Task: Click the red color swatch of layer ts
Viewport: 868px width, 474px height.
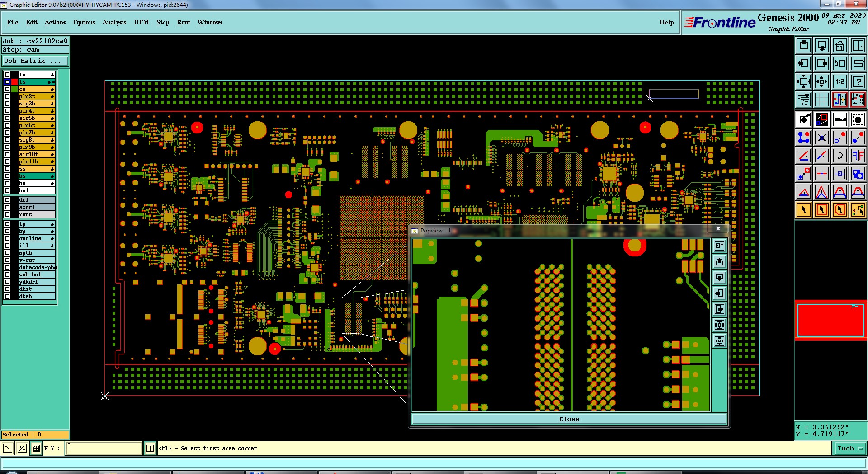Action: 14,82
